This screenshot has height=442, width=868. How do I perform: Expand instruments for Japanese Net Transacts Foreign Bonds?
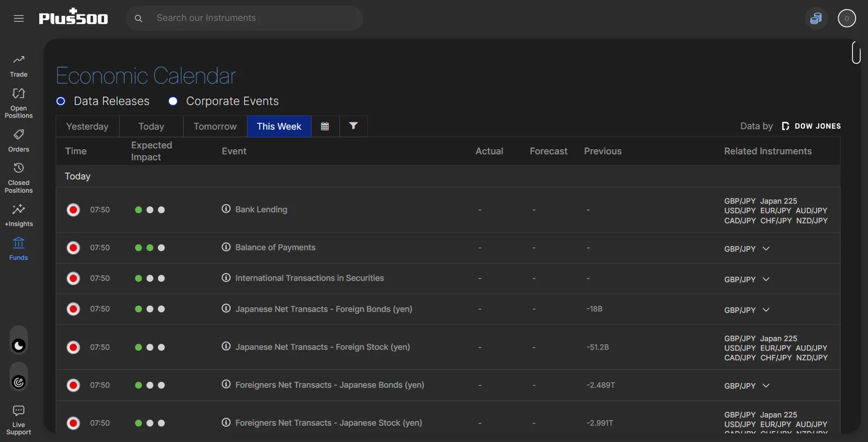pyautogui.click(x=766, y=310)
